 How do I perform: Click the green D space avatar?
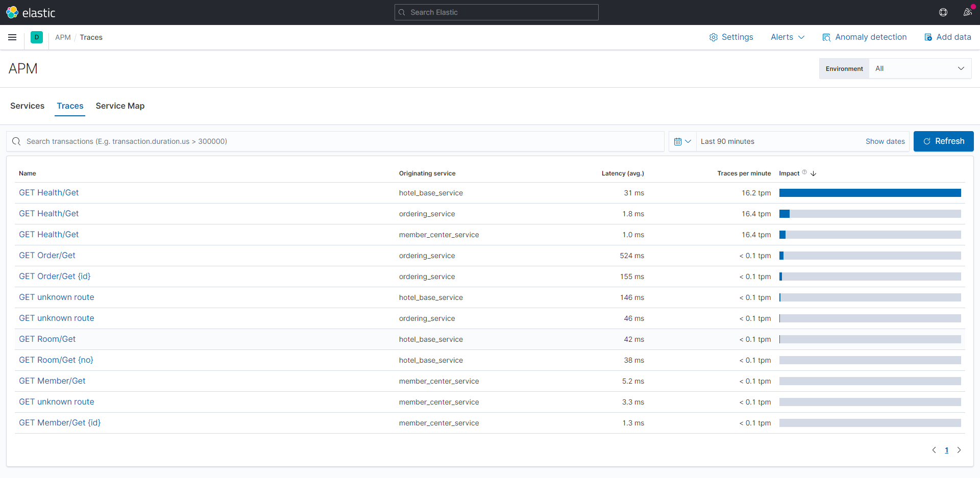click(x=37, y=37)
